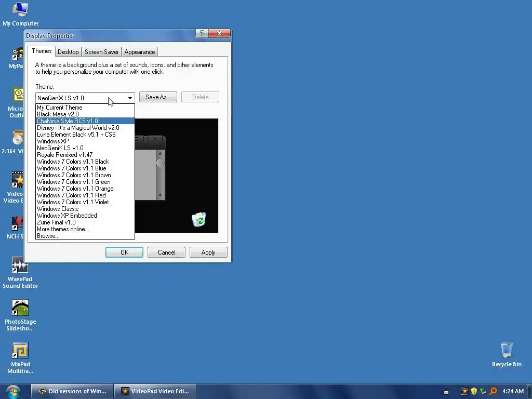Click Cancel in Display Properties
The image size is (532, 399).
[x=167, y=252]
